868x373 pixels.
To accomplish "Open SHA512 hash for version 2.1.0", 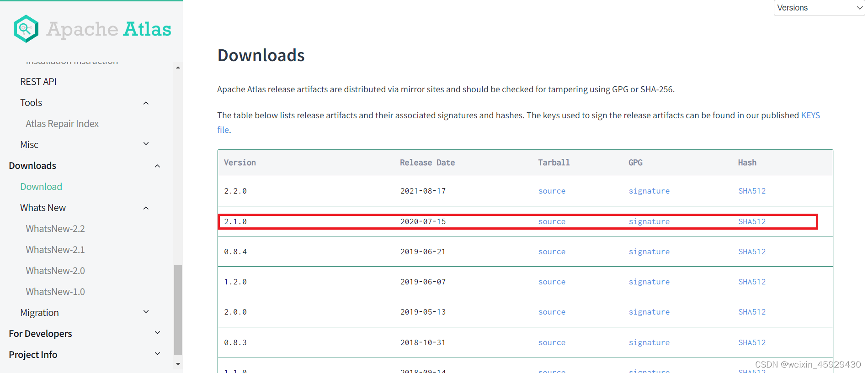I will pos(752,221).
